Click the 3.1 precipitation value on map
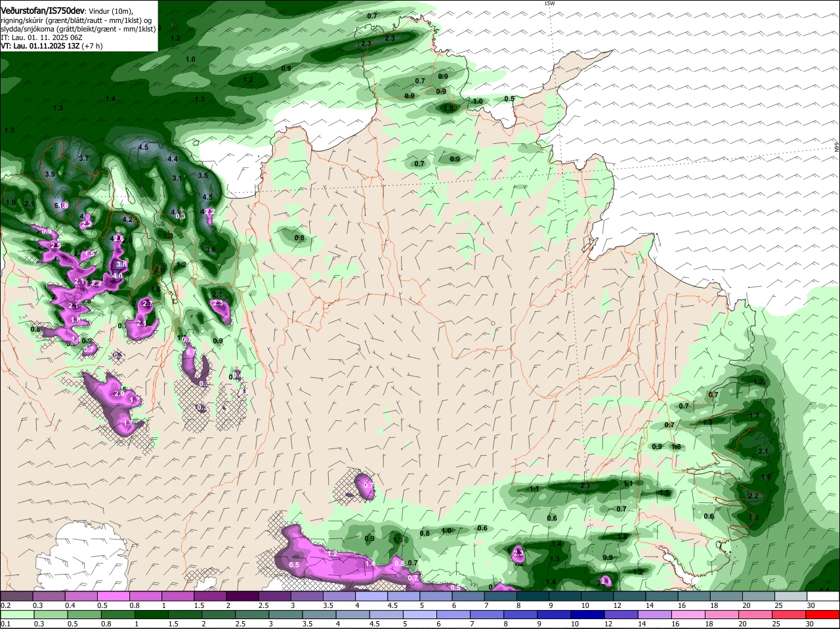The height and width of the screenshot is (629, 840). pyautogui.click(x=177, y=178)
